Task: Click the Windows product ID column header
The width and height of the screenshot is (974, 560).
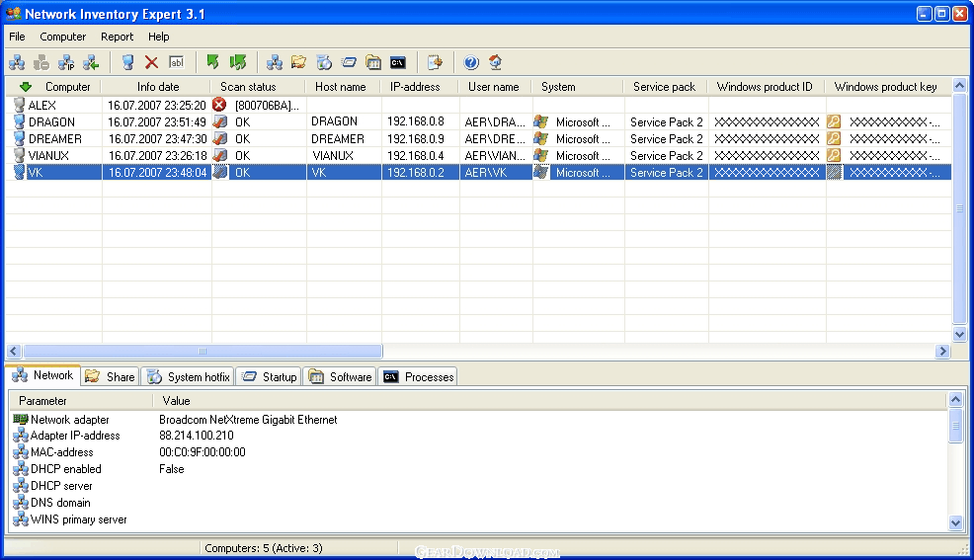Action: [765, 87]
